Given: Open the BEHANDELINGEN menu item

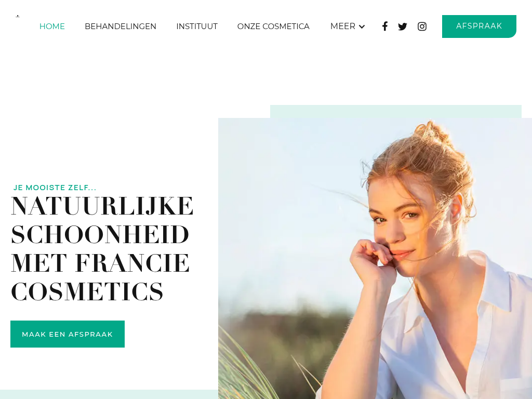Looking at the screenshot, I should point(121,26).
